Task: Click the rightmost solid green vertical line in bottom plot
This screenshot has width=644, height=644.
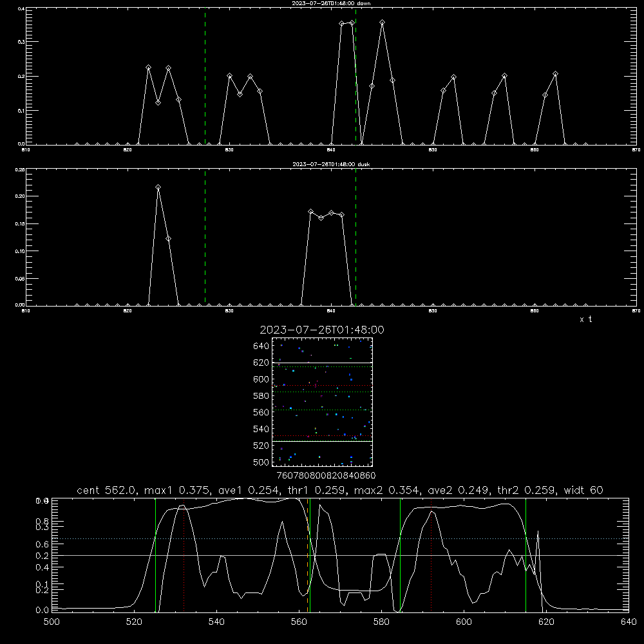Action: [526, 554]
